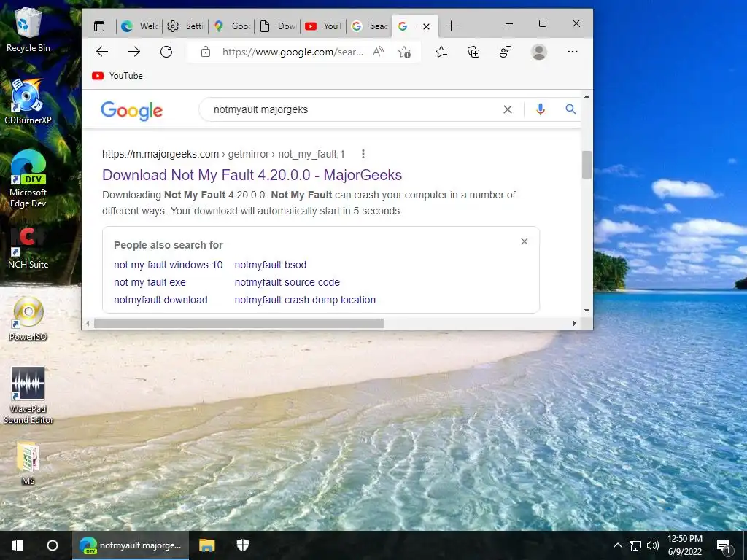Click the scroll up arrow

(587, 97)
